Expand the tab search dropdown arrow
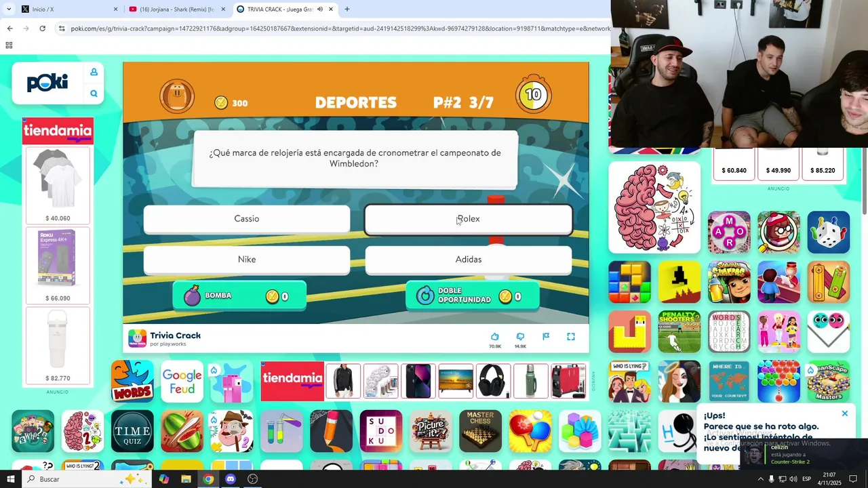 pyautogui.click(x=8, y=9)
